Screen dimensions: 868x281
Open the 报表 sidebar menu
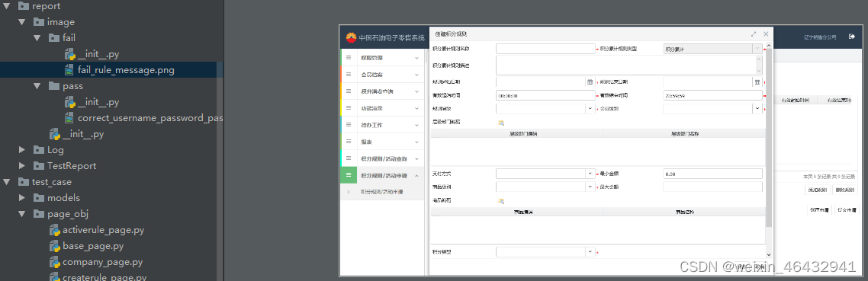click(x=383, y=142)
